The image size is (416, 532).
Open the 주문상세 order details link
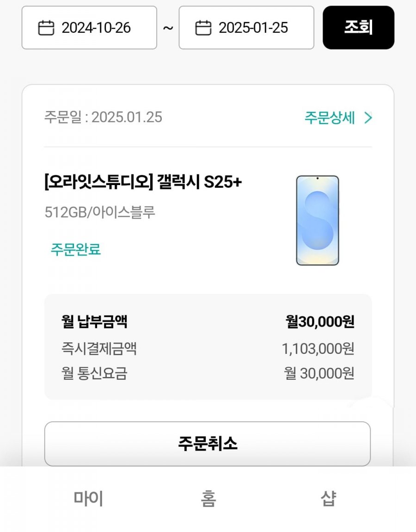tap(330, 118)
